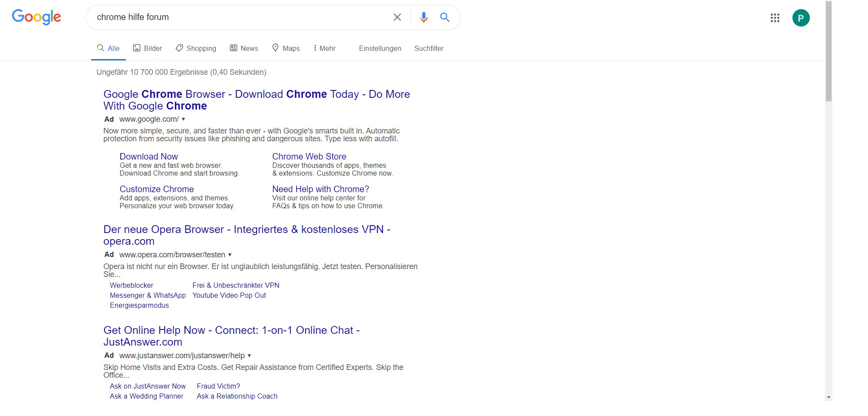
Task: Expand dropdown arrow next to www.google.com/
Action: point(183,119)
